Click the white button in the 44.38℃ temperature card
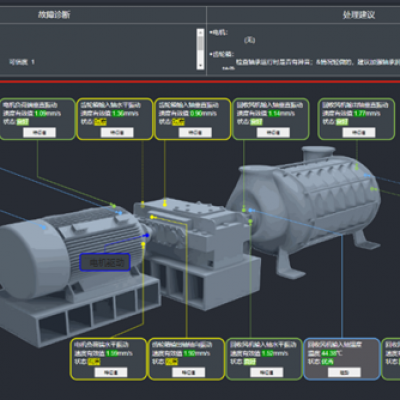The width and height of the screenshot is (400, 400). coord(344,372)
